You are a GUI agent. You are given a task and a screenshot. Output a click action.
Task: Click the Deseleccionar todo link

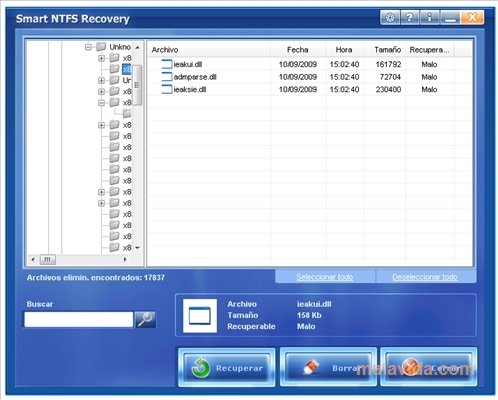[425, 277]
